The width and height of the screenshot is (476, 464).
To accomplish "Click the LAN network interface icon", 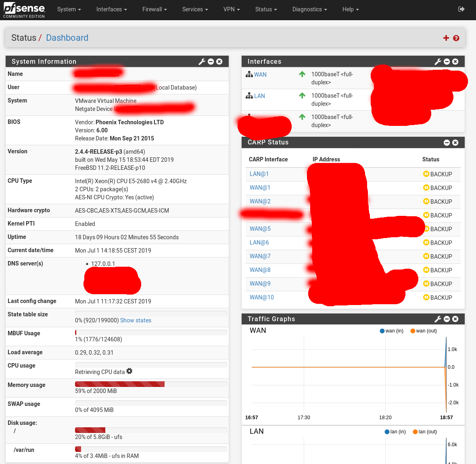I will [x=249, y=96].
